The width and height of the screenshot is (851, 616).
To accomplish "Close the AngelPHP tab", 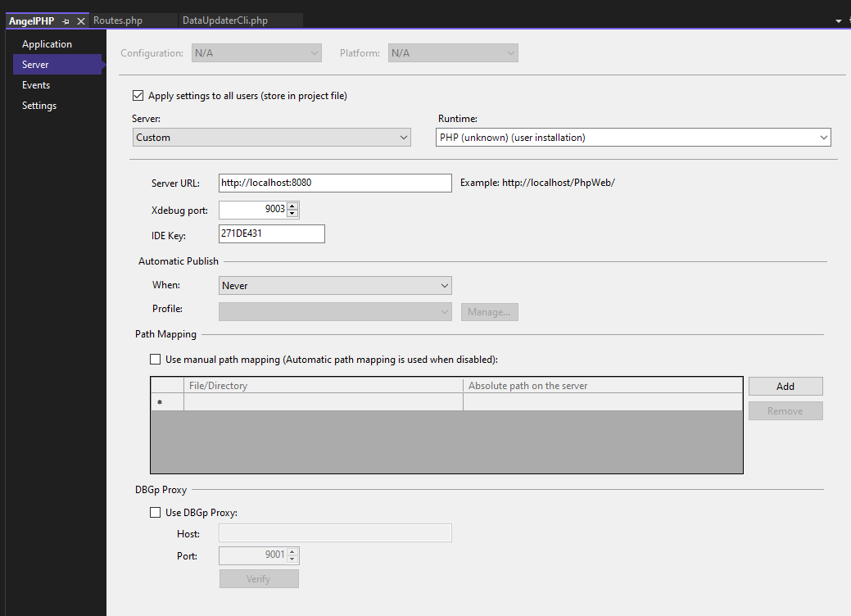I will [x=81, y=20].
